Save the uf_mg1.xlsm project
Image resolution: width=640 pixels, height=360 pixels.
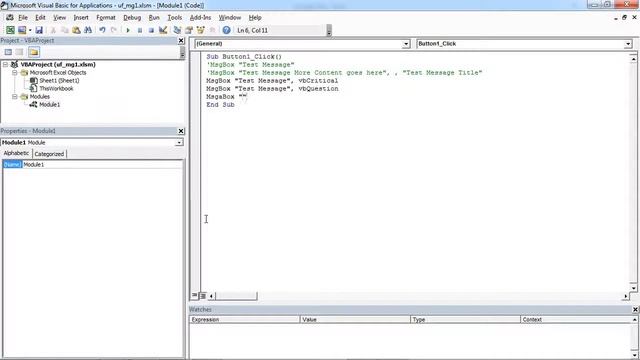[39, 30]
